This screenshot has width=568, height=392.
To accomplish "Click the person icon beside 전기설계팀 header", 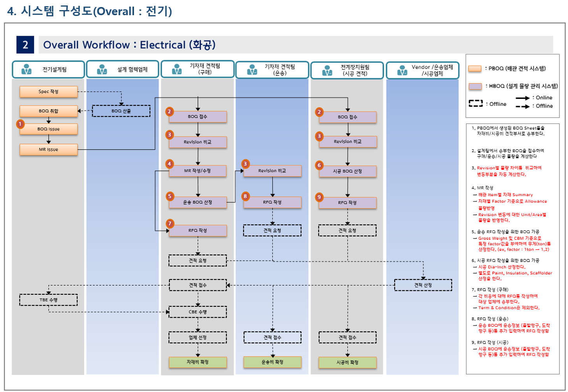I will pos(26,69).
